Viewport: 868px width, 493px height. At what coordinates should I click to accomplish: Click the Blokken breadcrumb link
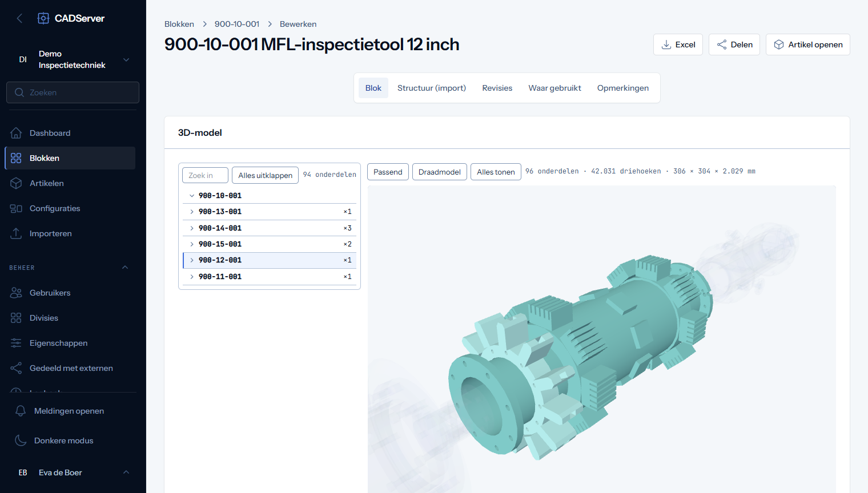[179, 24]
